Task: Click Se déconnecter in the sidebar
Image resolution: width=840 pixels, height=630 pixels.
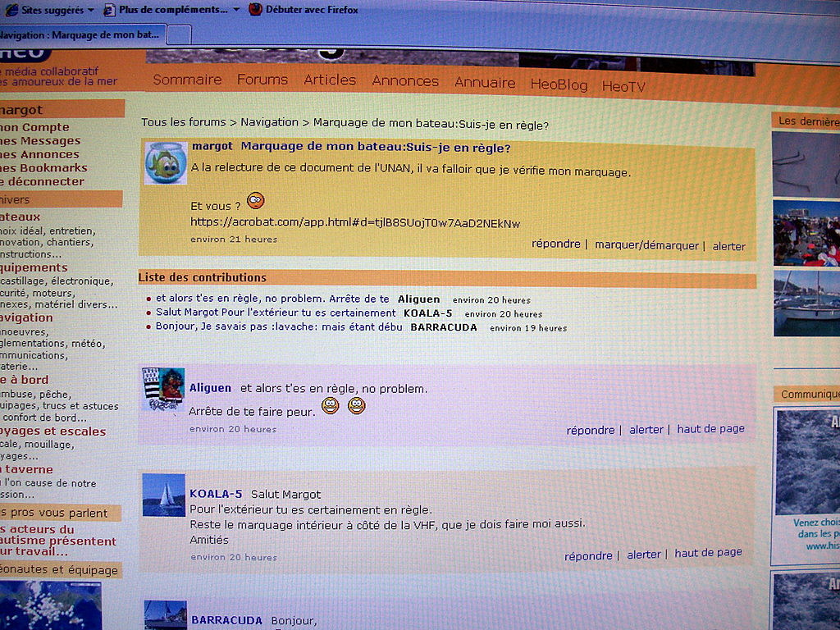Action: pyautogui.click(x=43, y=181)
